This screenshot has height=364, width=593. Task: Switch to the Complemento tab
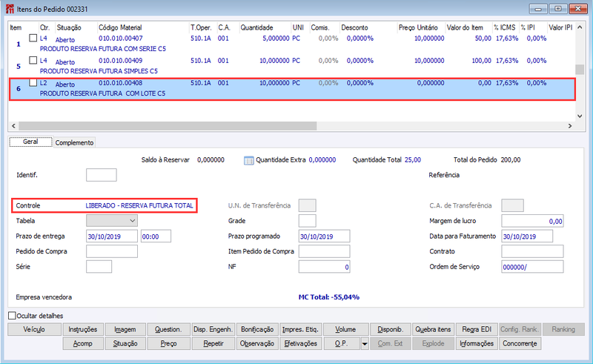(x=74, y=142)
